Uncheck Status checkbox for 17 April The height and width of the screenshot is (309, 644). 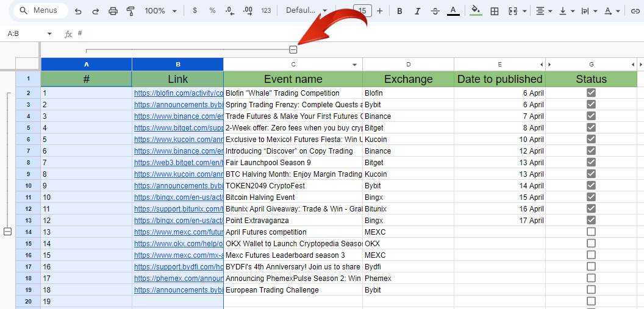click(591, 220)
